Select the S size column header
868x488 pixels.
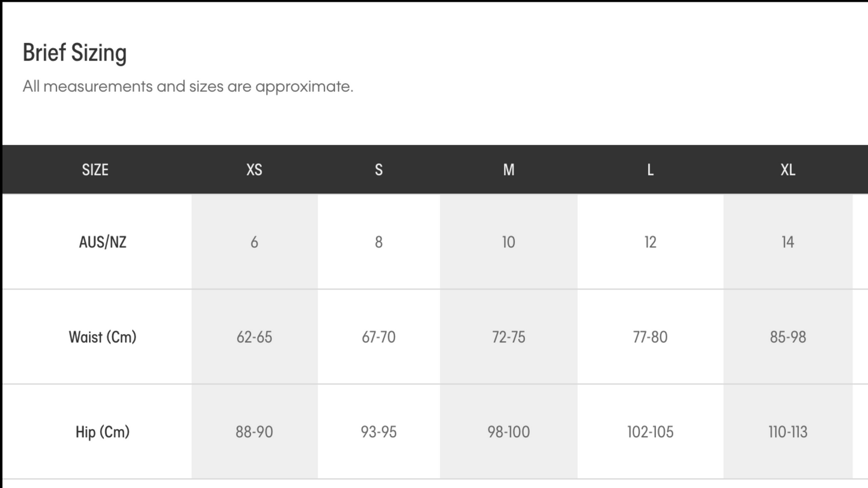pyautogui.click(x=378, y=170)
